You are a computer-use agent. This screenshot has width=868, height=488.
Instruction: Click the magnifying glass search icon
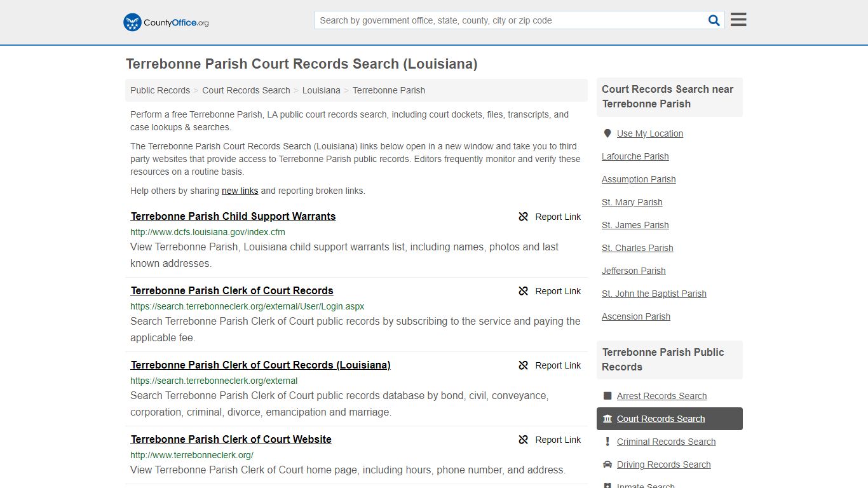pos(714,20)
